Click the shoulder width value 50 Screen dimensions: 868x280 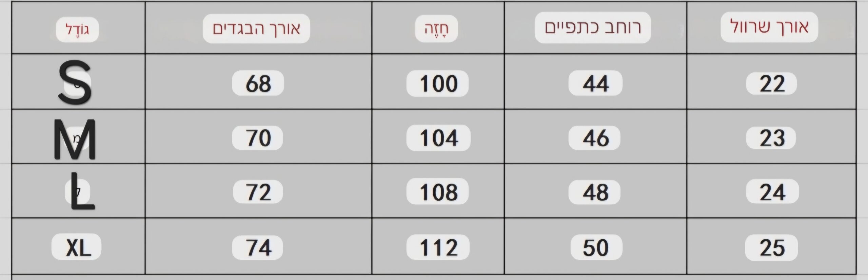click(x=597, y=247)
